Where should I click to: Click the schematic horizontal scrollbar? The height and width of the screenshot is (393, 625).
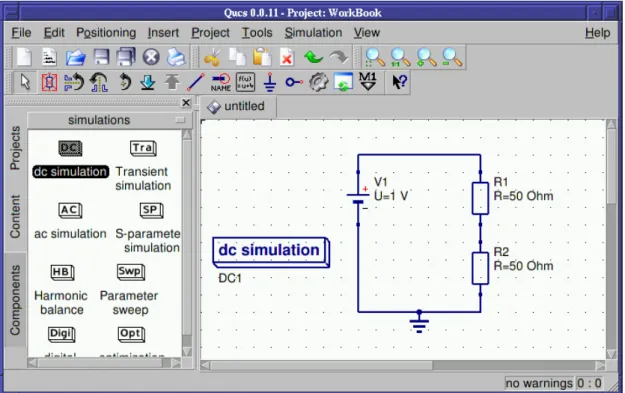tap(403, 365)
